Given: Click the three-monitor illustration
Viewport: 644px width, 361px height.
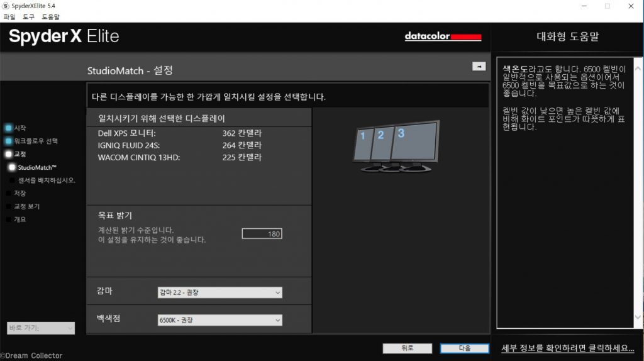Looking at the screenshot, I should tap(396, 146).
